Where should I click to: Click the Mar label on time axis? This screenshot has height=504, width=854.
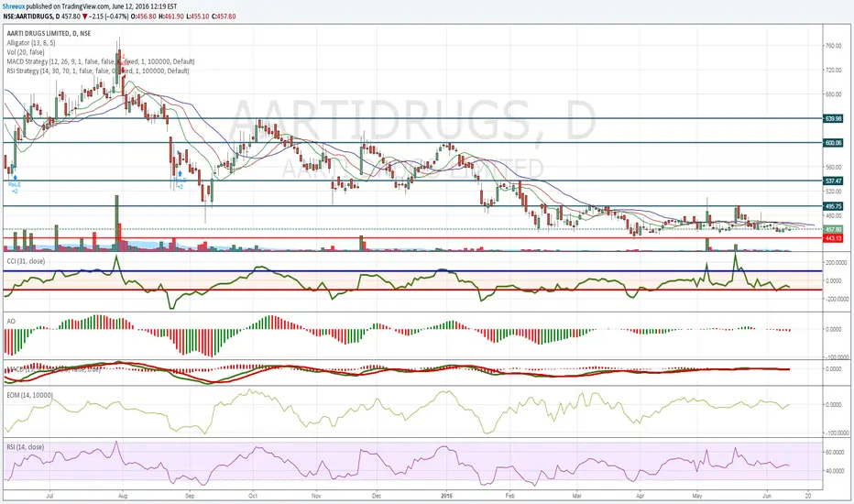tap(577, 497)
